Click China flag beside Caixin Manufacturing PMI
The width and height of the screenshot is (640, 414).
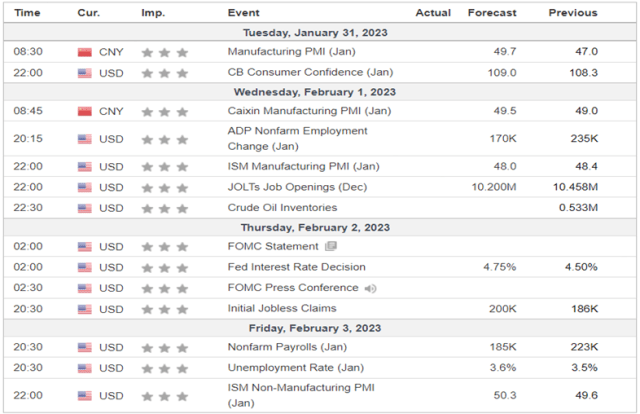(x=84, y=111)
